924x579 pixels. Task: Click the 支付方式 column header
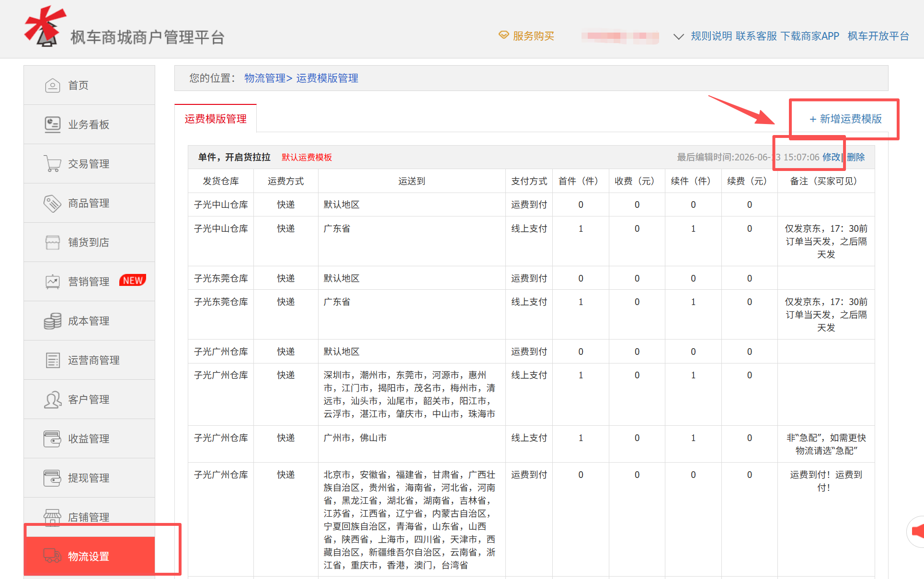pyautogui.click(x=529, y=181)
